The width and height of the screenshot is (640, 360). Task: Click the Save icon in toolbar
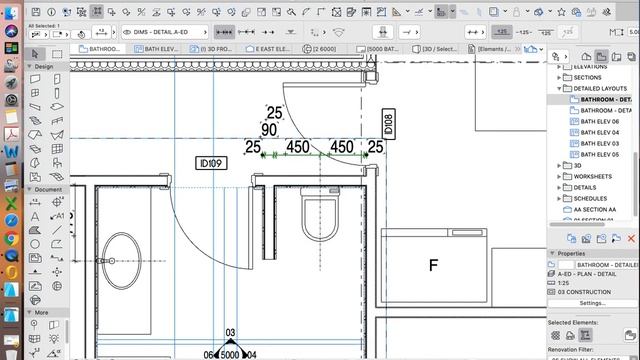coord(36,12)
